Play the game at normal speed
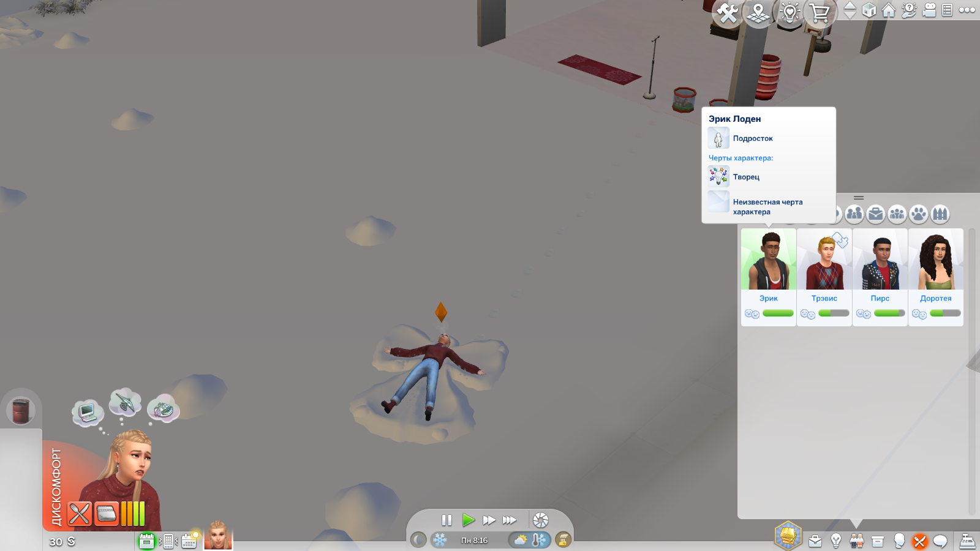980x551 pixels. [468, 520]
